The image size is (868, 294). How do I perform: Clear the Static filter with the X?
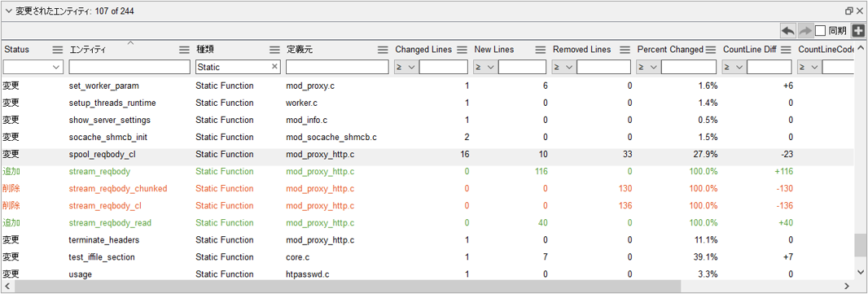(x=274, y=67)
